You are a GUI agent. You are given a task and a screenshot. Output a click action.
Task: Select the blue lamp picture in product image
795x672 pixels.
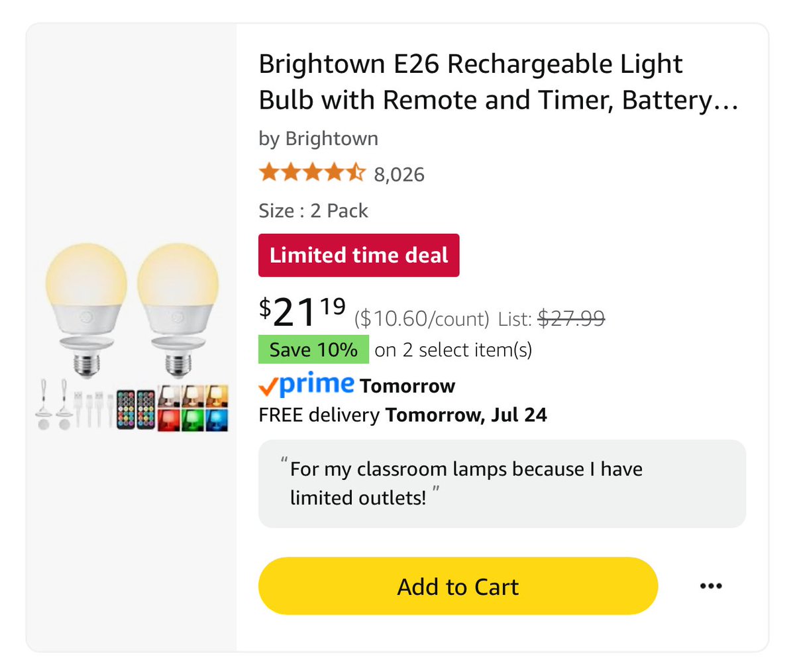pyautogui.click(x=217, y=420)
